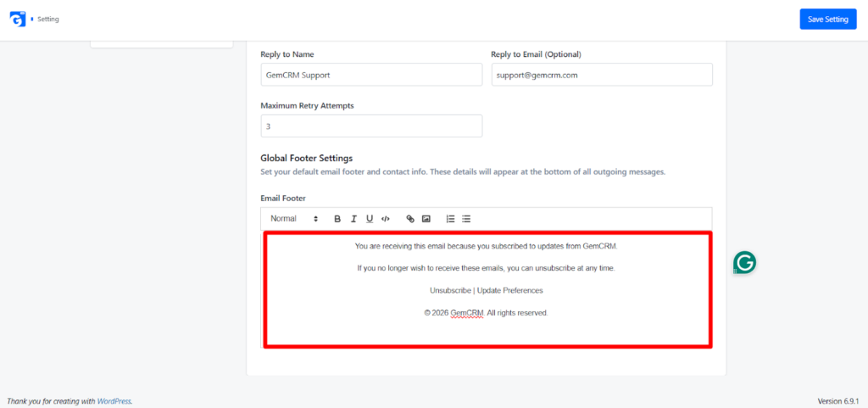Click the 'You are receiving this email' line
Image resolution: width=868 pixels, height=408 pixels.
click(486, 246)
